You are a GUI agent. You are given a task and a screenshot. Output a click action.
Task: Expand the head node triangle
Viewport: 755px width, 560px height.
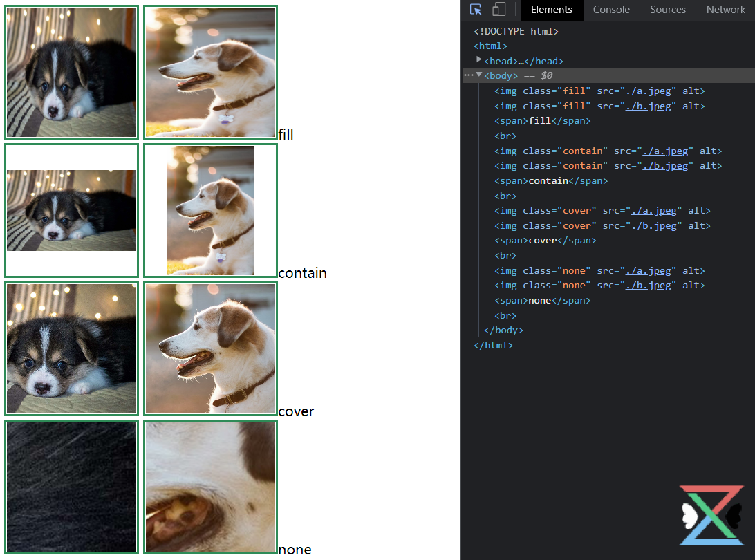click(478, 59)
